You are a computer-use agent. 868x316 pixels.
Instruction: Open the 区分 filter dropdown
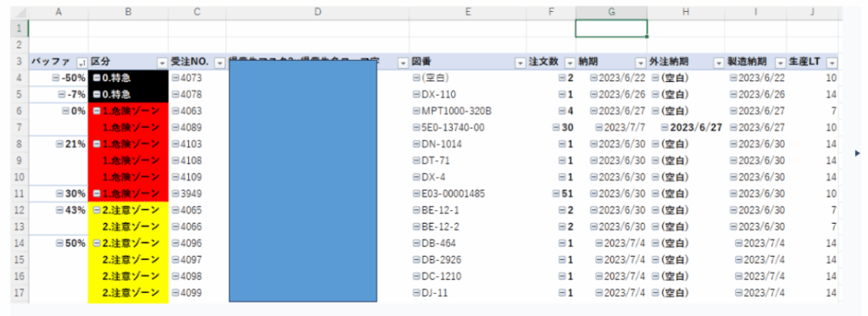click(163, 63)
